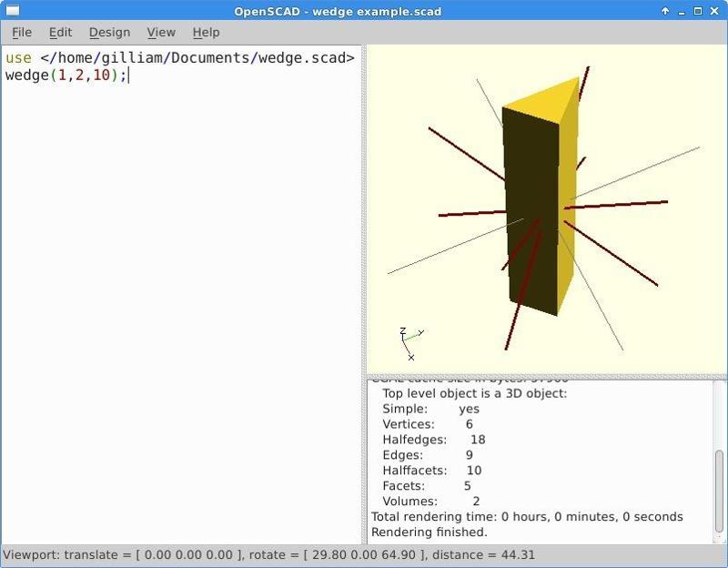Maximize the OpenSCAD window
728x568 pixels.
(697, 11)
